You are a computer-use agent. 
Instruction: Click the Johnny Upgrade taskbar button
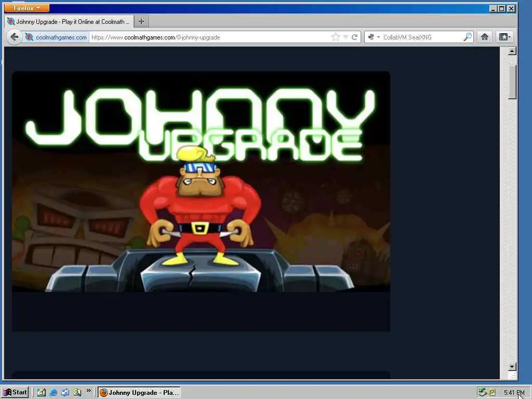(139, 393)
